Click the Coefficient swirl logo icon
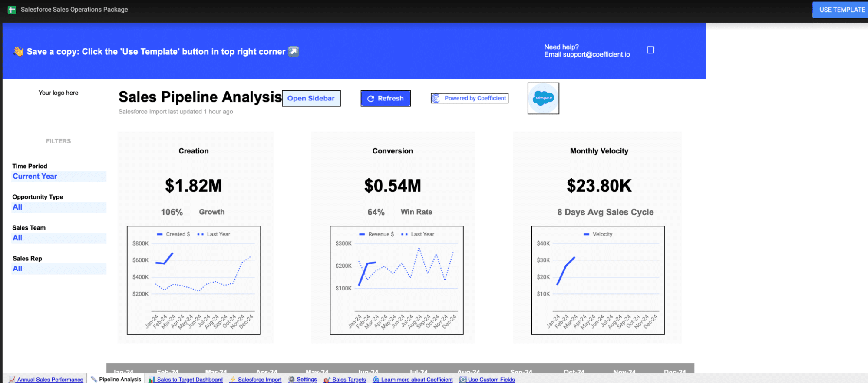This screenshot has width=868, height=383. coord(436,98)
